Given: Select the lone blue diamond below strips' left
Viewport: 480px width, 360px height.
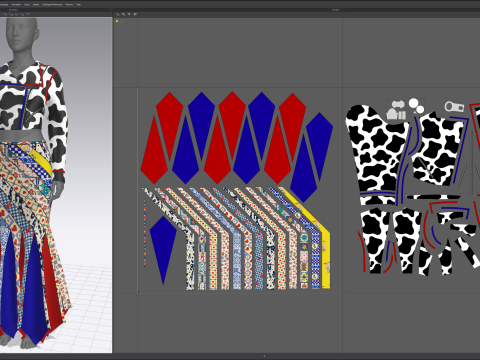Looking at the screenshot, I should (x=163, y=248).
